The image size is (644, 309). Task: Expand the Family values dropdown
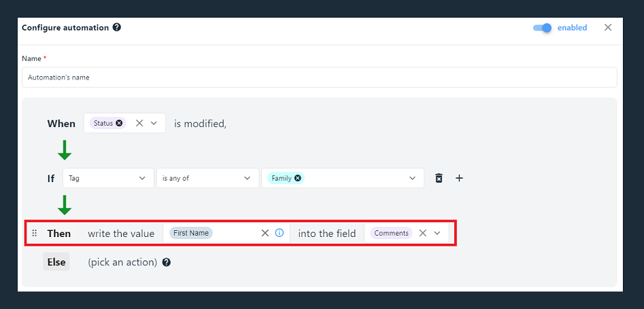click(x=412, y=178)
